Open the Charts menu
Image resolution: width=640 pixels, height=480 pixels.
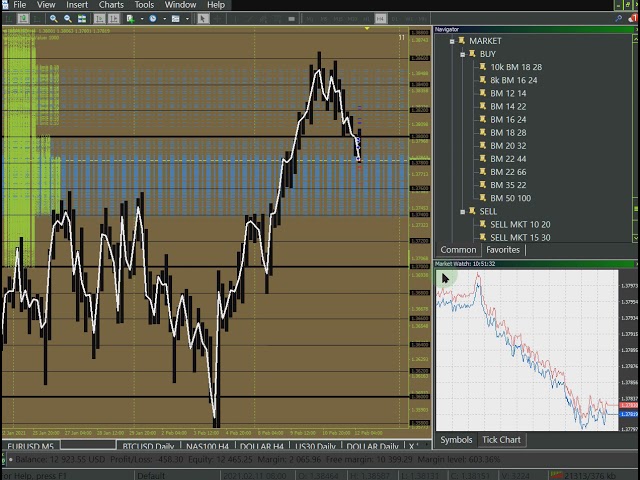111,5
